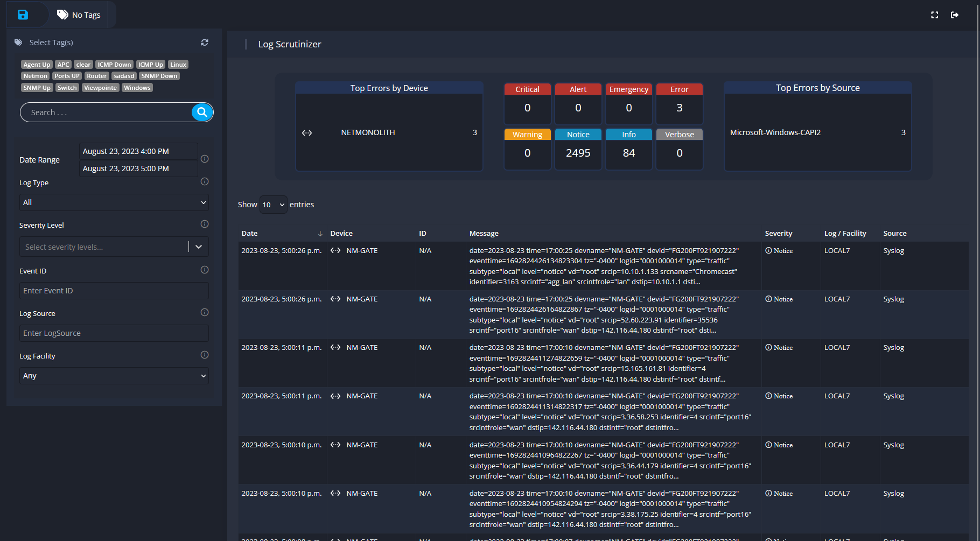Click the Info severity counter
The image size is (980, 541).
tap(629, 149)
